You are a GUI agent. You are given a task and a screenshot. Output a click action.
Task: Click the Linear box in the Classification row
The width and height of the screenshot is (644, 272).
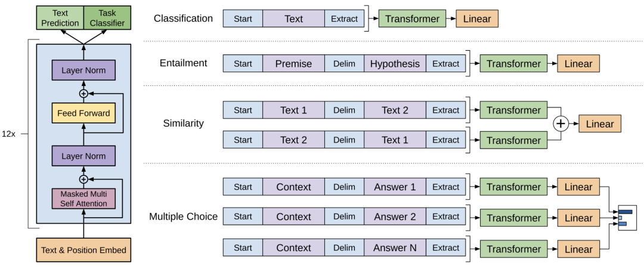[477, 18]
